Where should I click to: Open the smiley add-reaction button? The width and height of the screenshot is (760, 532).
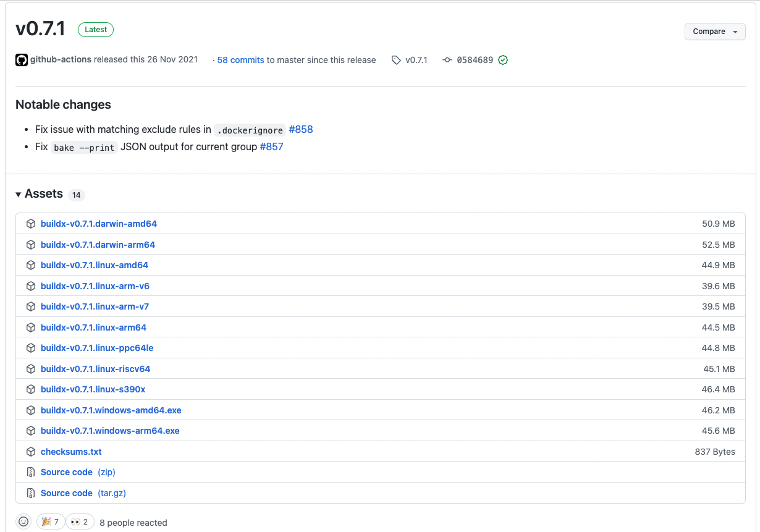coord(23,522)
